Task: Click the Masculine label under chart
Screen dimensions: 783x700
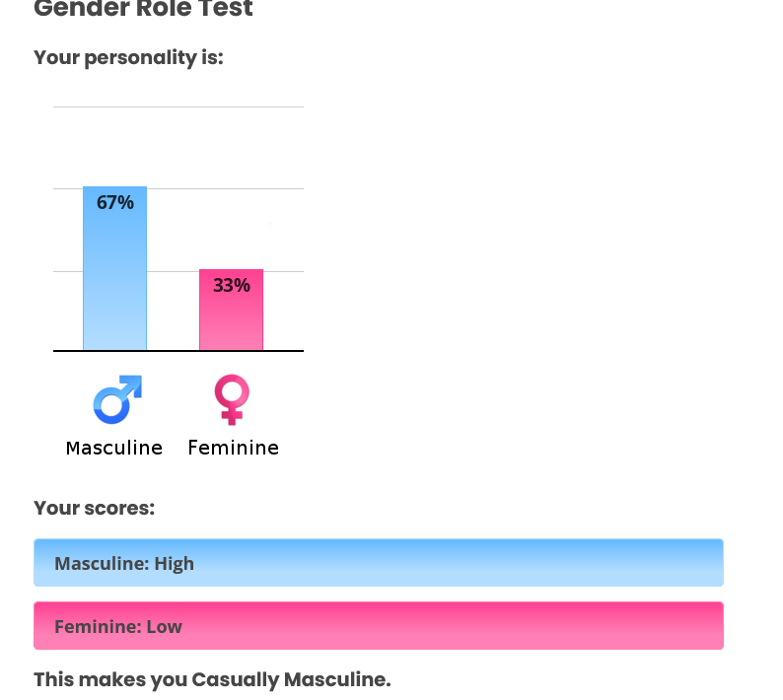Action: (114, 448)
